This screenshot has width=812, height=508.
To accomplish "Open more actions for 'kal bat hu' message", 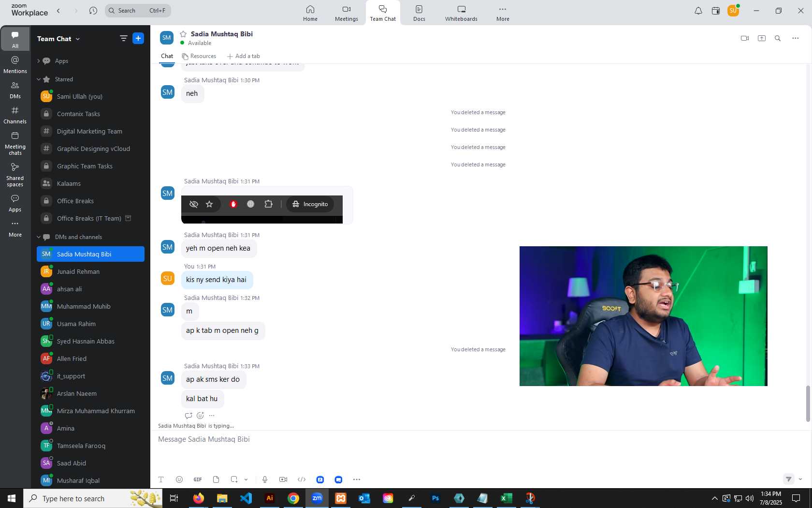I will point(212,416).
